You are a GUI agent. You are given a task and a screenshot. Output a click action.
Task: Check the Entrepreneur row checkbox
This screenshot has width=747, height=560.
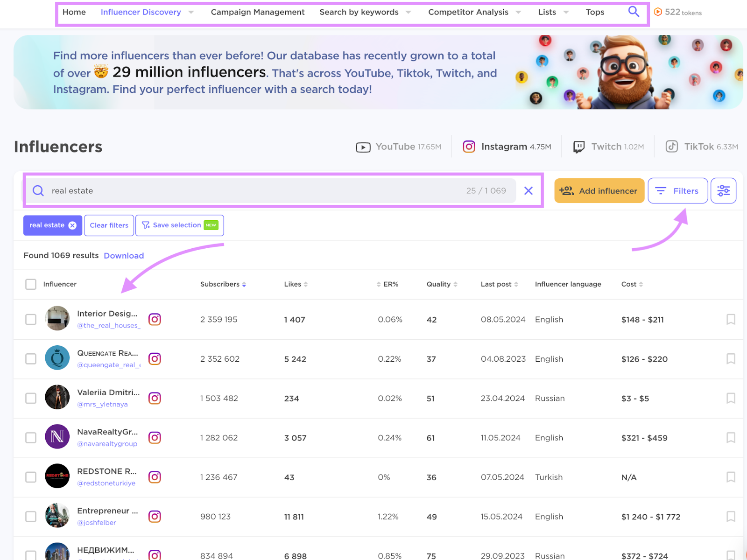(31, 517)
